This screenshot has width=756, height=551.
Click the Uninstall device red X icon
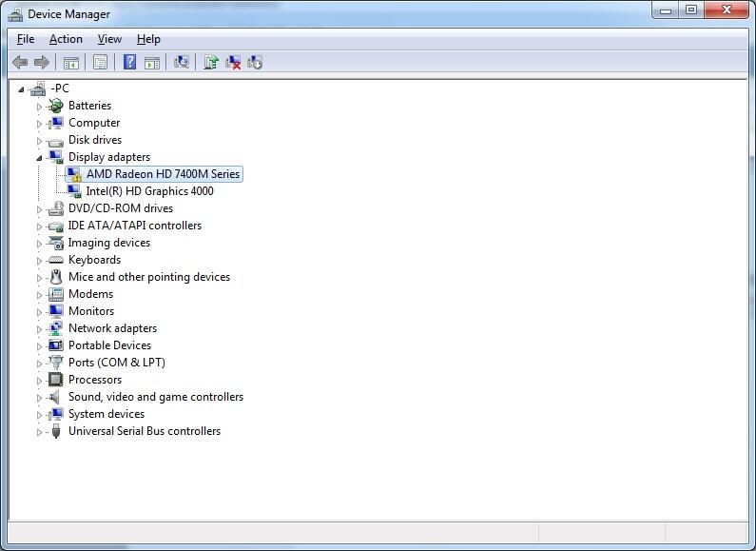coord(233,63)
